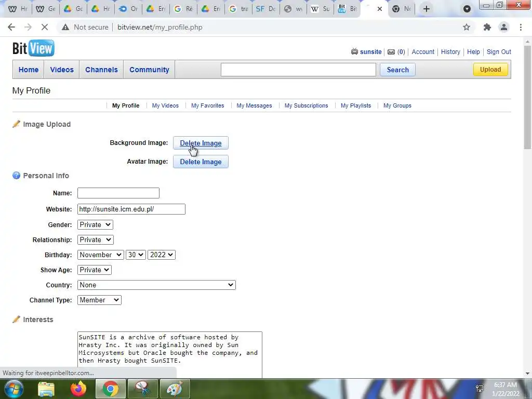The width and height of the screenshot is (532, 399).
Task: Open the Show Age dropdown
Action: point(95,270)
